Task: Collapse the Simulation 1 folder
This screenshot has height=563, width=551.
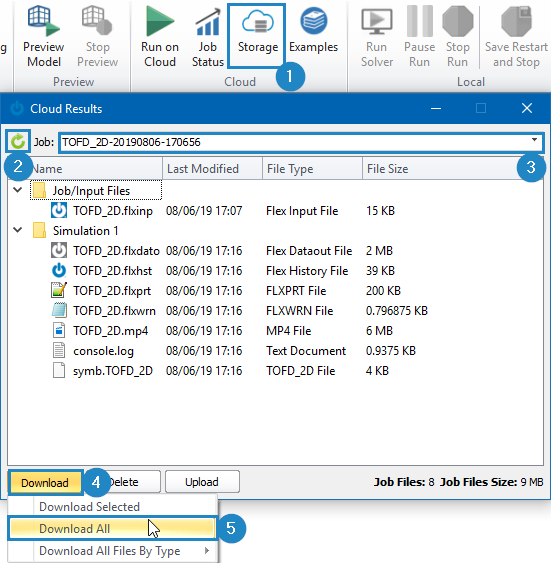Action: tap(17, 230)
